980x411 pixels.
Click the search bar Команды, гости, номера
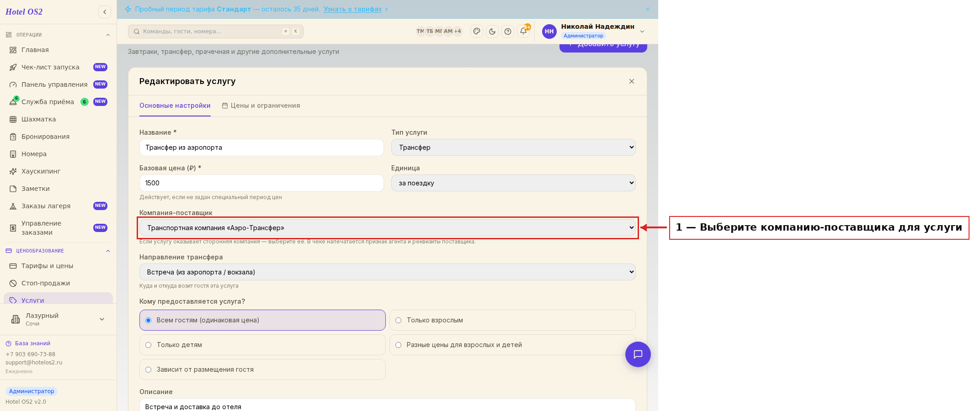tap(216, 32)
